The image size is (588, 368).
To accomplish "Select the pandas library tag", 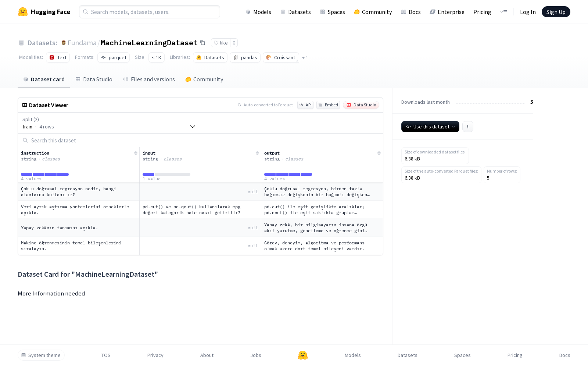I will coord(245,57).
